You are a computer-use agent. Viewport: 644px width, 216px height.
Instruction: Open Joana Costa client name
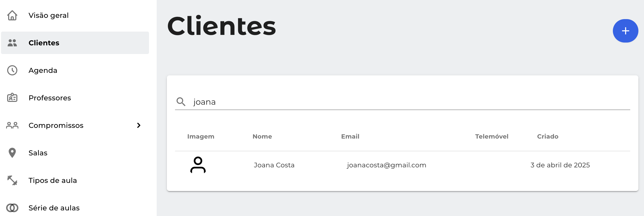point(274,165)
